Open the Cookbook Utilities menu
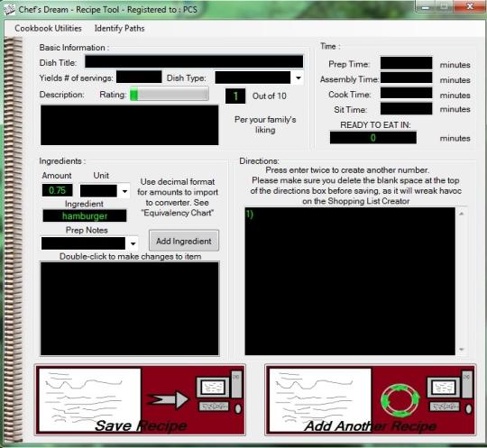The height and width of the screenshot is (448, 487). (48, 28)
